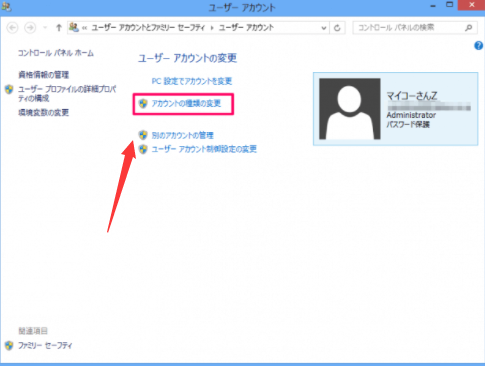Open the recent locations dropdown arrow
The height and width of the screenshot is (366, 485).
45,28
